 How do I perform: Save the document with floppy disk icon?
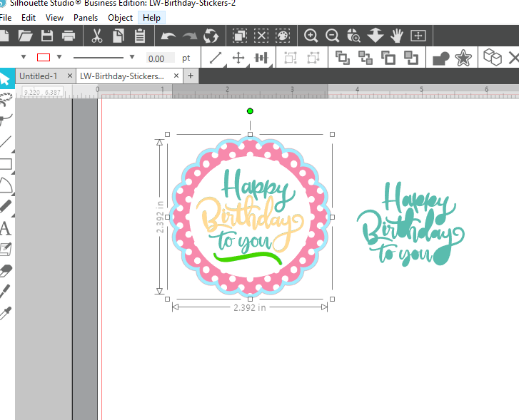point(47,36)
